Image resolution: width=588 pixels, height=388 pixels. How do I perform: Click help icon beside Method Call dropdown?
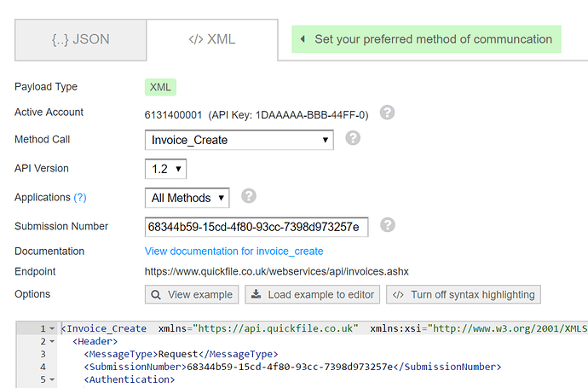click(x=353, y=138)
